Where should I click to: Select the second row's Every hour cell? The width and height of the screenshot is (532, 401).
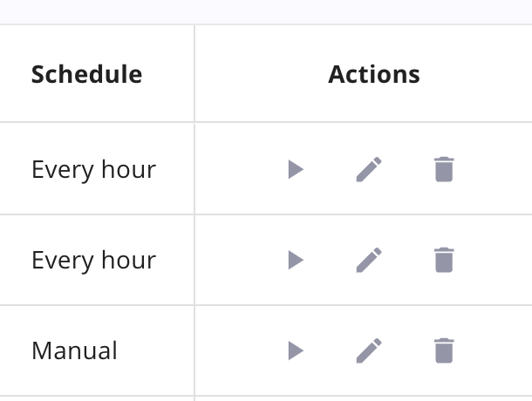click(x=93, y=260)
